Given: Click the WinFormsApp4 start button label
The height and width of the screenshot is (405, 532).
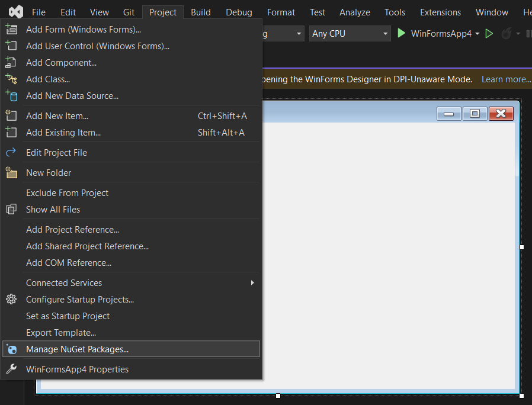Looking at the screenshot, I should pyautogui.click(x=441, y=34).
